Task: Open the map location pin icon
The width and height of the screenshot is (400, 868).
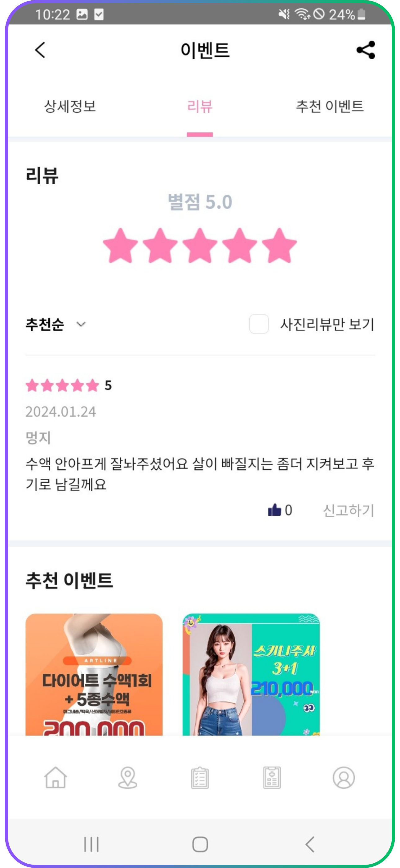Action: click(x=128, y=778)
